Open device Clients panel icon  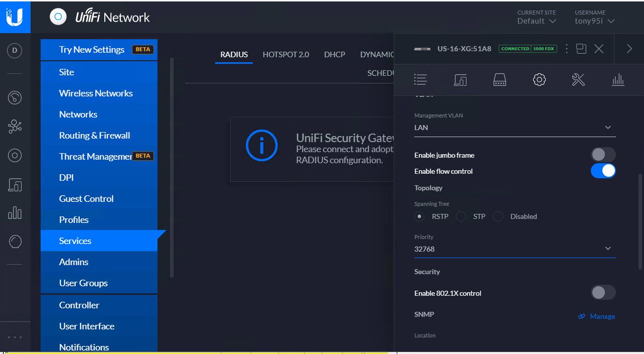coord(460,79)
